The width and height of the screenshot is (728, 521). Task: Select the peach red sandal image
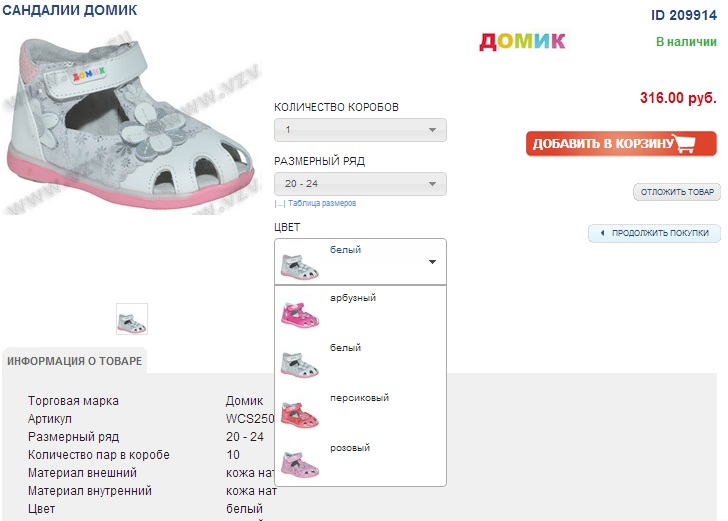pos(300,414)
